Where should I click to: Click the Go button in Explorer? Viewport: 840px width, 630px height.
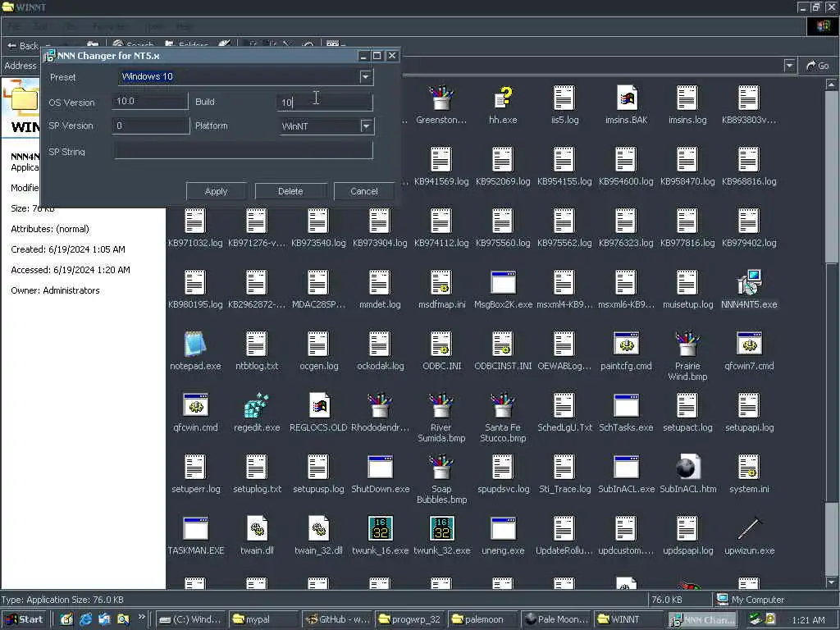pyautogui.click(x=818, y=66)
